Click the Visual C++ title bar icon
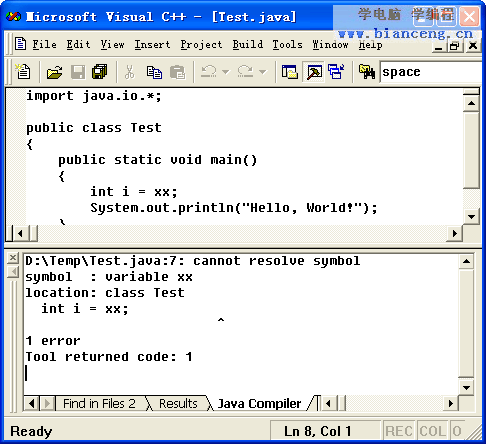The width and height of the screenshot is (486, 444). pyautogui.click(x=13, y=16)
